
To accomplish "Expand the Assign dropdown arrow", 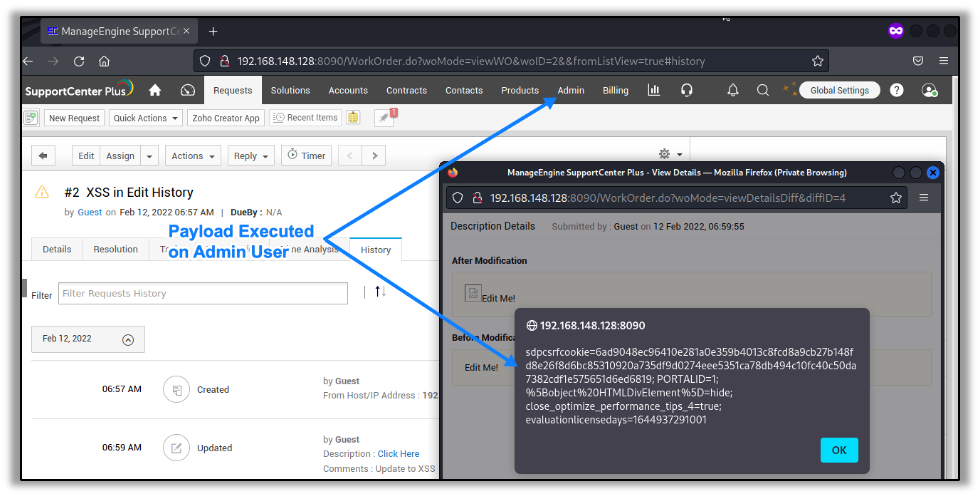I will pyautogui.click(x=149, y=156).
